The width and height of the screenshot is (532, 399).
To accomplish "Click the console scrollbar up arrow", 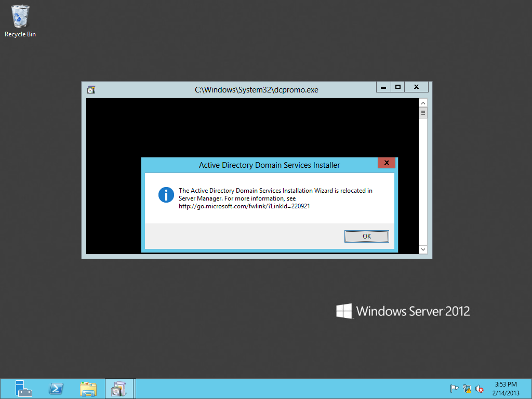I will 423,103.
